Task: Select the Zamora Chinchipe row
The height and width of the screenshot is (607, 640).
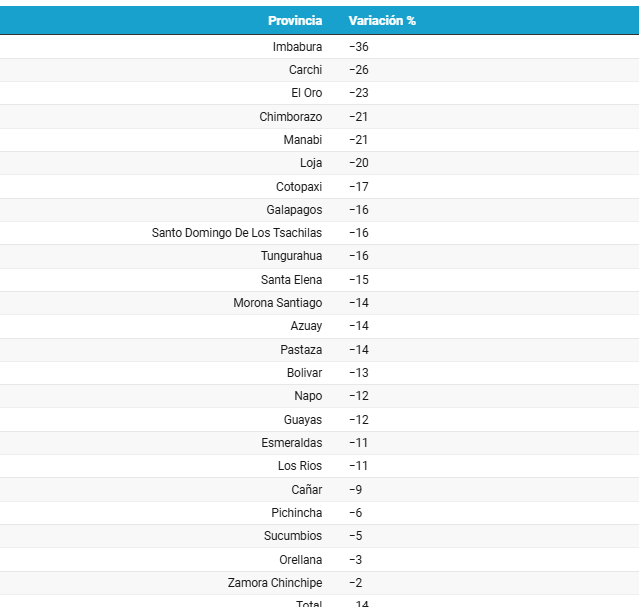Action: point(274,583)
